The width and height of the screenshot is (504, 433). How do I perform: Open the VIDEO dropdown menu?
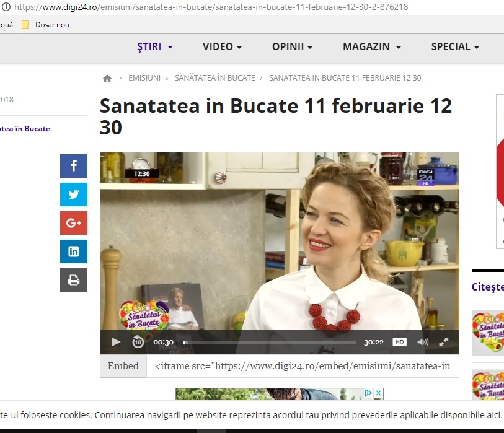point(222,47)
